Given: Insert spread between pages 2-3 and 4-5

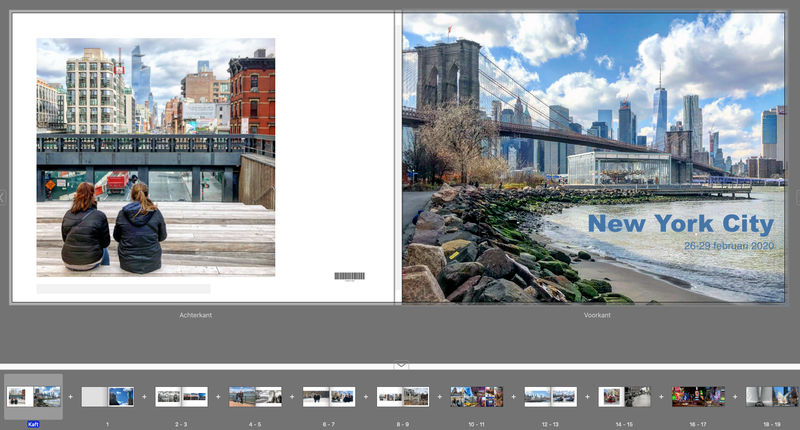Looking at the screenshot, I should [x=218, y=397].
